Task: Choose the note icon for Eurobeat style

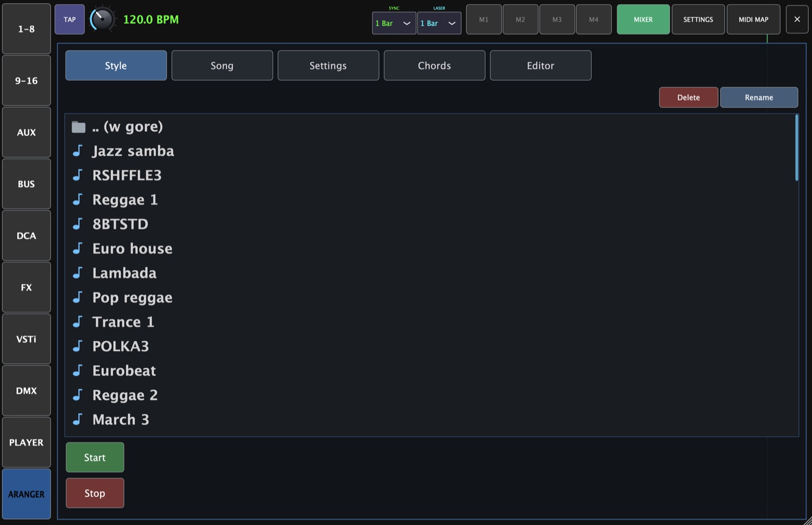Action: 78,370
